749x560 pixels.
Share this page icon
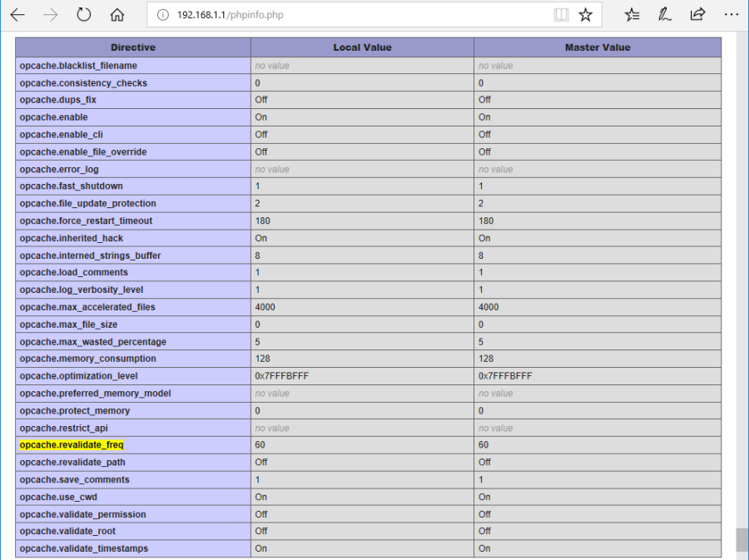tap(697, 15)
